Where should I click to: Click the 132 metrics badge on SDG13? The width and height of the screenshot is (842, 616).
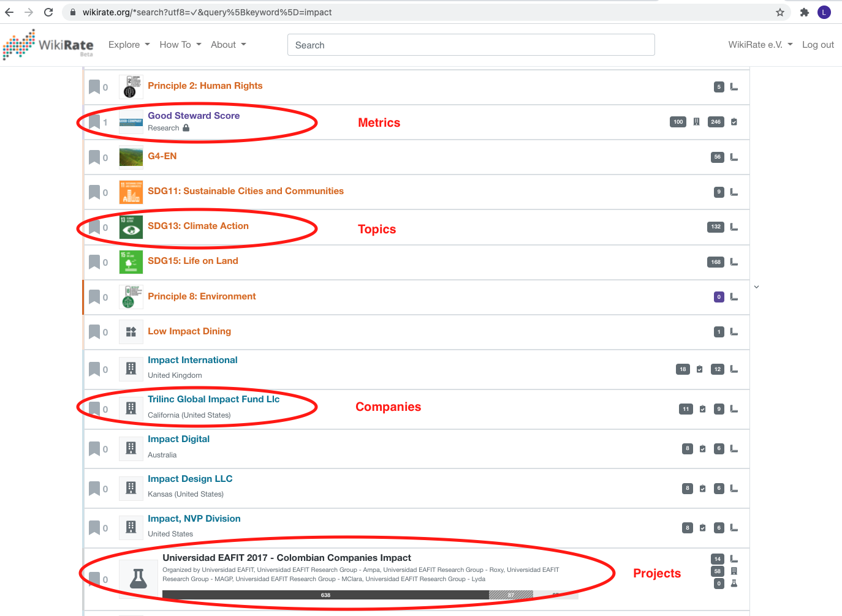(716, 227)
